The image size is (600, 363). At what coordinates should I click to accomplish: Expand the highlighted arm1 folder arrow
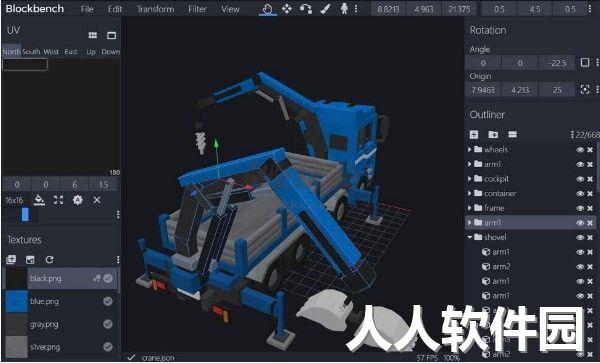(x=470, y=222)
